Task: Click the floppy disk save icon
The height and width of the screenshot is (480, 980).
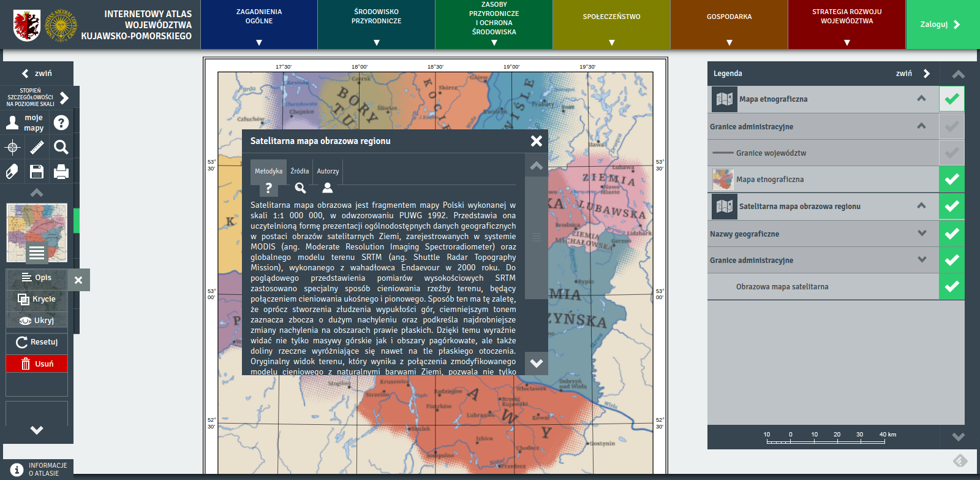Action: pyautogui.click(x=37, y=172)
